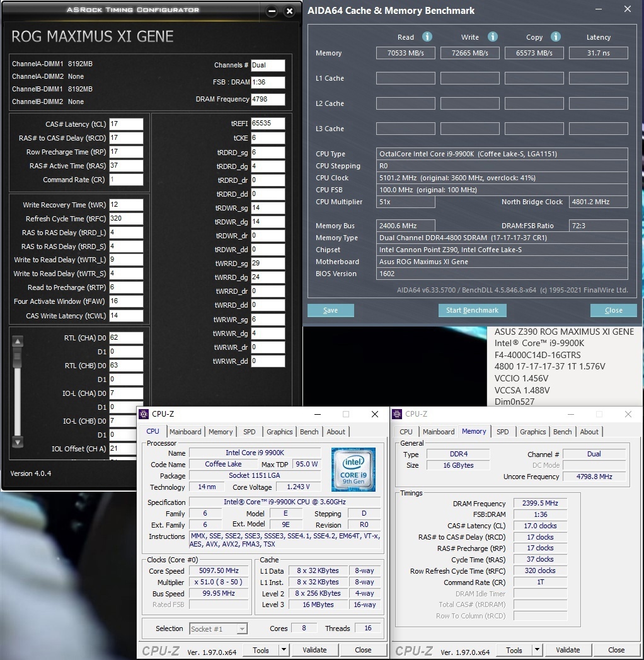644x660 pixels.
Task: Click the Channels # field showing Dual
Action: point(268,65)
